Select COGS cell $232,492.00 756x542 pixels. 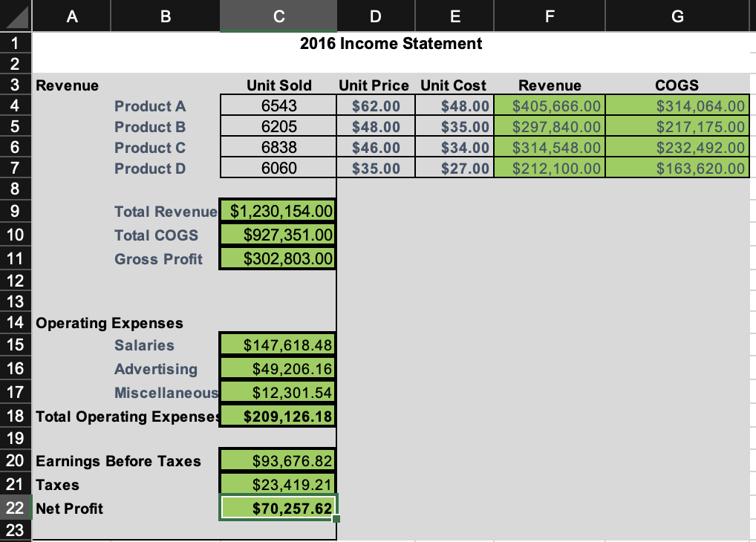(677, 147)
